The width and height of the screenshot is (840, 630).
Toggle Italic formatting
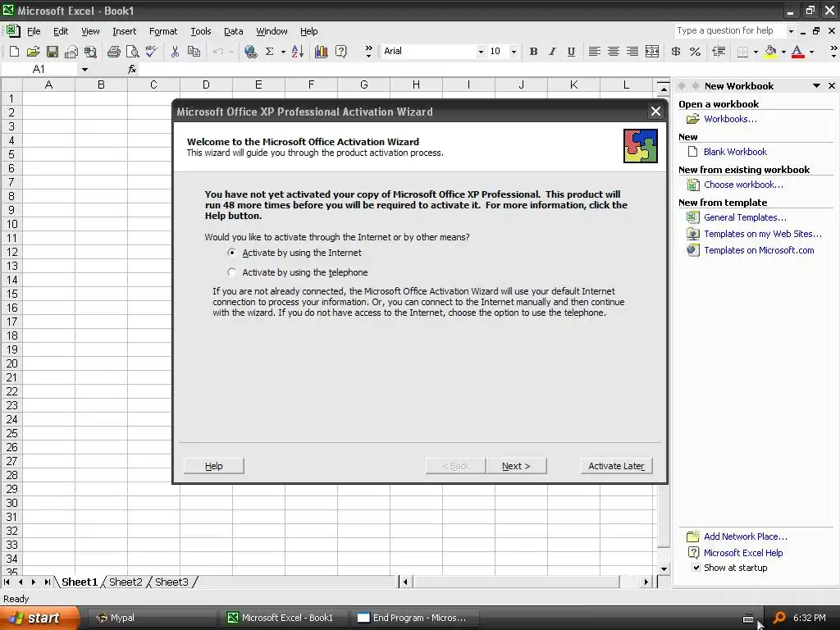552,52
